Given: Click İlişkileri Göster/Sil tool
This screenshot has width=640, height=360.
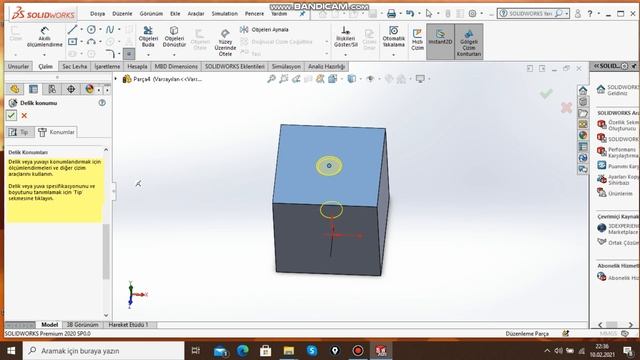Looking at the screenshot, I should click(346, 37).
